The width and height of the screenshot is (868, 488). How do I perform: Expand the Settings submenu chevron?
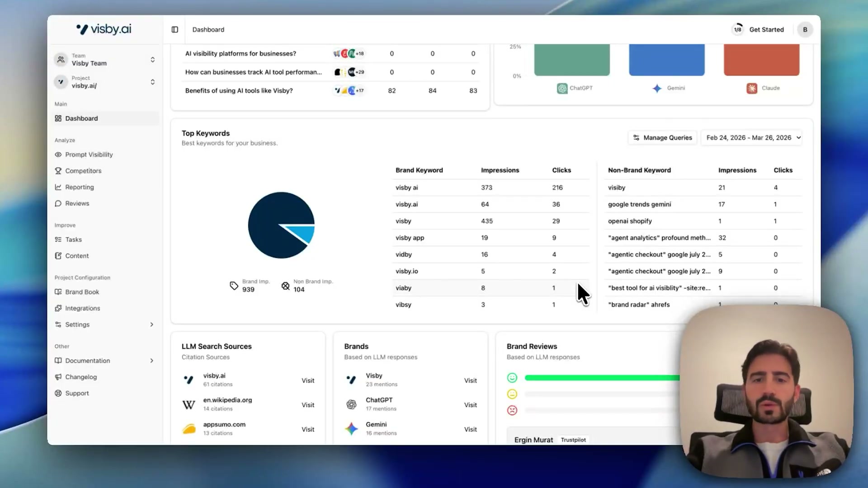152,324
